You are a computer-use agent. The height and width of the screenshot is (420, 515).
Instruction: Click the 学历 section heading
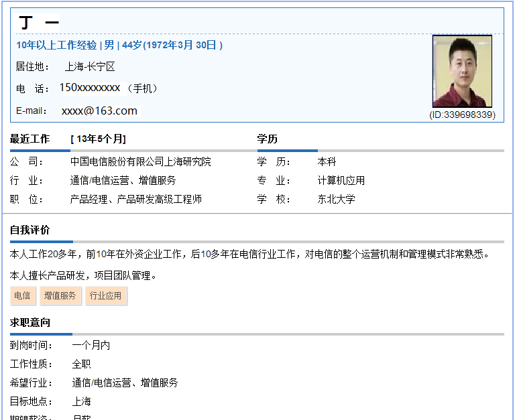tap(267, 139)
